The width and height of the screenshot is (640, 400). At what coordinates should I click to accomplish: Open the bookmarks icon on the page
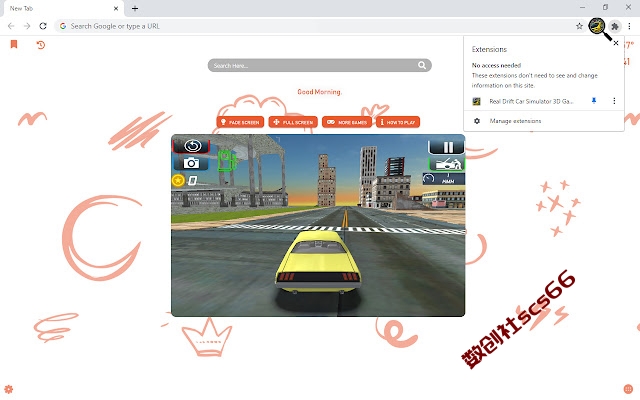click(x=14, y=44)
